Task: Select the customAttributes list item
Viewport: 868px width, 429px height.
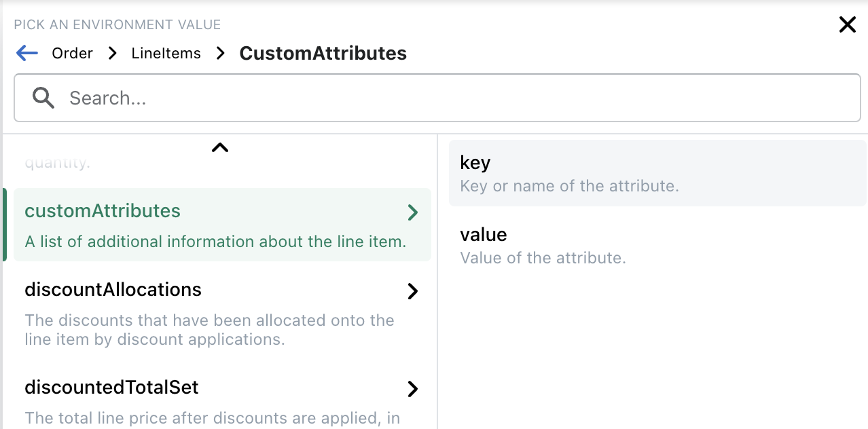Action: pos(103,211)
